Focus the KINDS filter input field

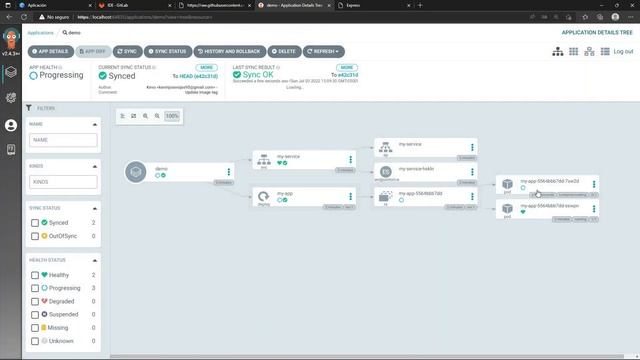[63, 182]
